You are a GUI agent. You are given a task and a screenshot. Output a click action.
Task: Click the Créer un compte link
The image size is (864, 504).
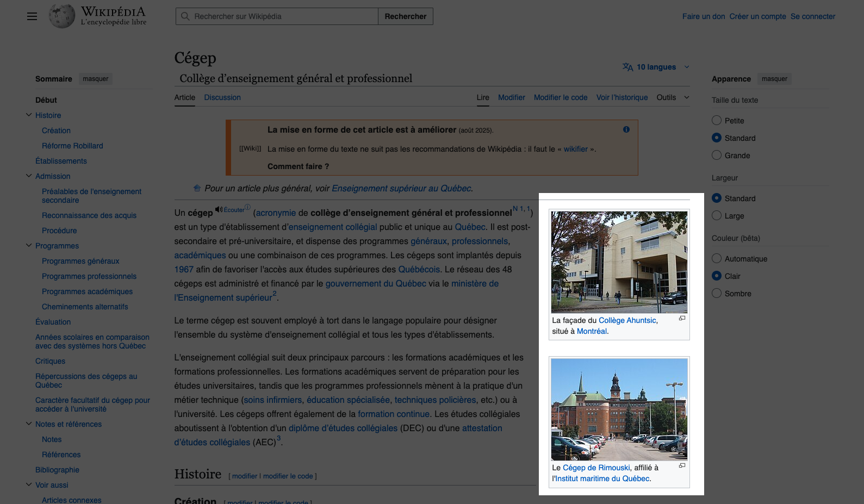[757, 16]
